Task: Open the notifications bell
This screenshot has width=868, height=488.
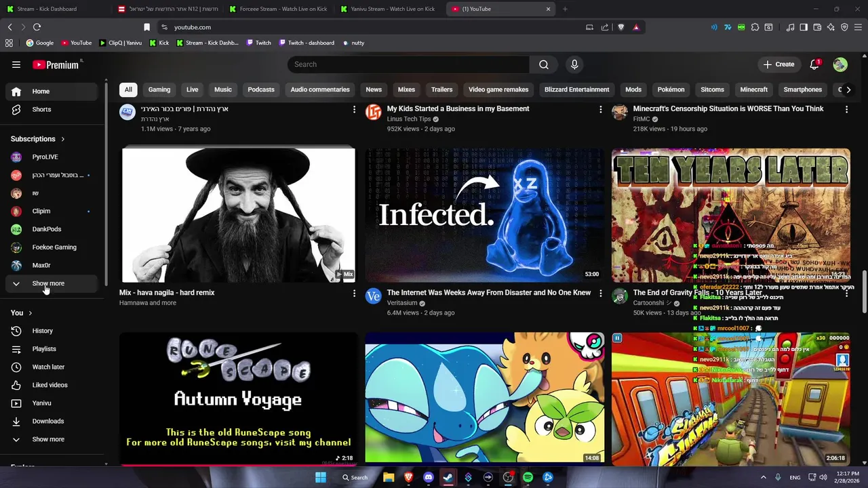Action: coord(814,64)
